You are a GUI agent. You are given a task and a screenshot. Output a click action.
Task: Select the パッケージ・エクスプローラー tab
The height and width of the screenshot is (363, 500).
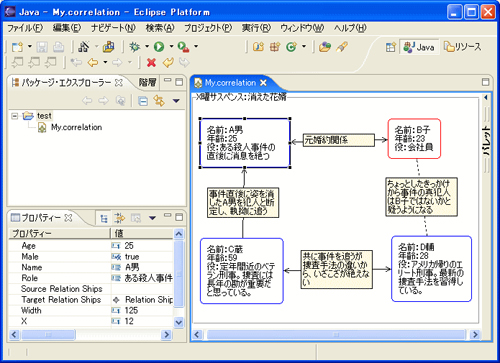click(x=66, y=83)
